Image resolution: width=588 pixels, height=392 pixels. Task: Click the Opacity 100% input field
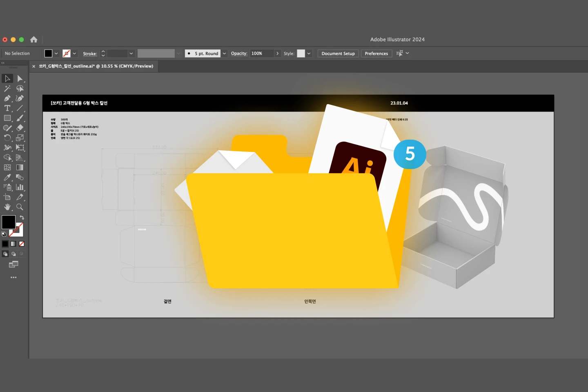tap(262, 53)
